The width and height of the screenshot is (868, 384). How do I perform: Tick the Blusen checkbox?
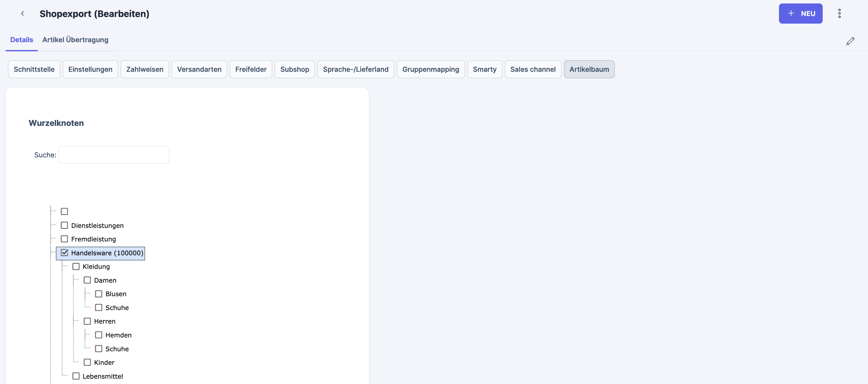[98, 294]
